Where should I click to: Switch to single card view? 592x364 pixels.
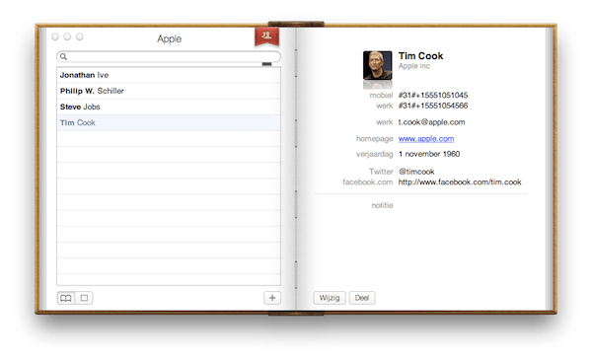84,298
